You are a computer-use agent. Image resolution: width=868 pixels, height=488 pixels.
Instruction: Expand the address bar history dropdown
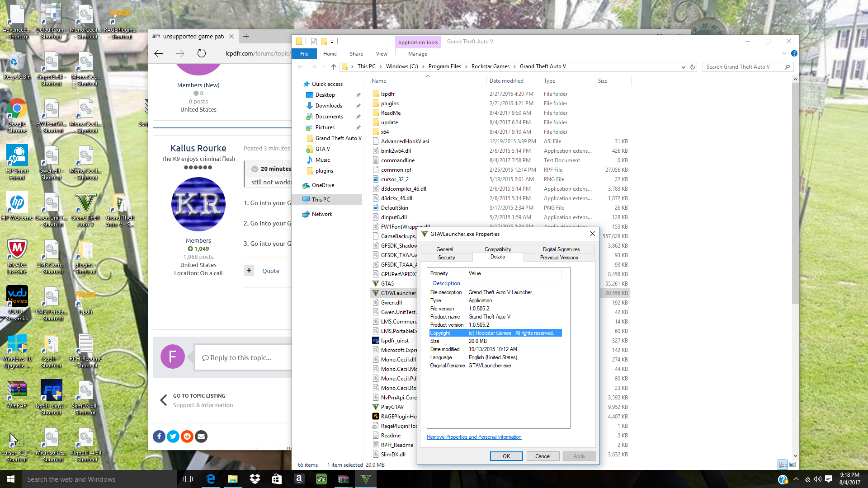click(683, 67)
